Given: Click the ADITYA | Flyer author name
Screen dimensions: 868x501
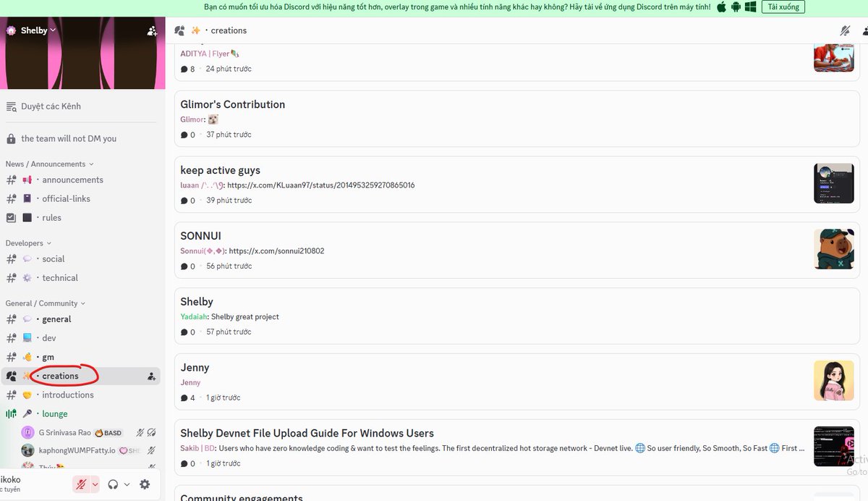Looking at the screenshot, I should pyautogui.click(x=209, y=54).
